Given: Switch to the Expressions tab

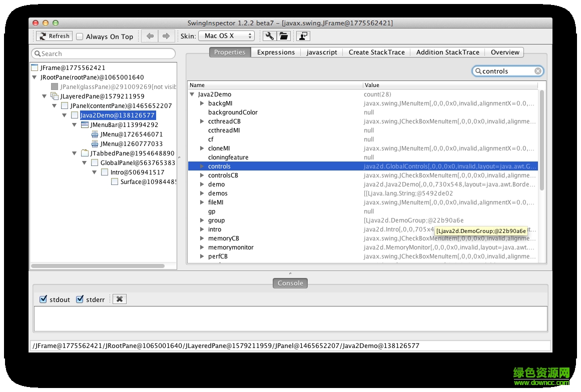Looking at the screenshot, I should (275, 52).
